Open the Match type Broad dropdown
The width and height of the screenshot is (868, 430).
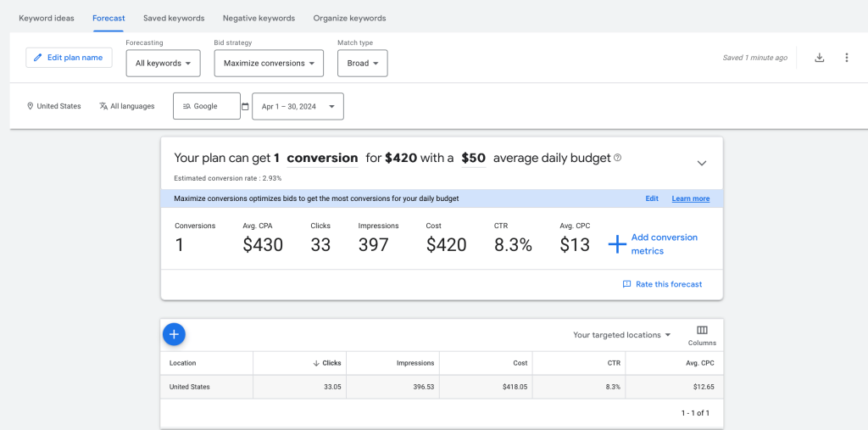coord(363,63)
